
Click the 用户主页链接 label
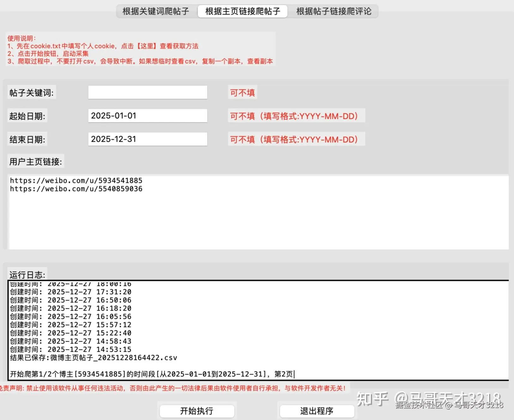[36, 162]
